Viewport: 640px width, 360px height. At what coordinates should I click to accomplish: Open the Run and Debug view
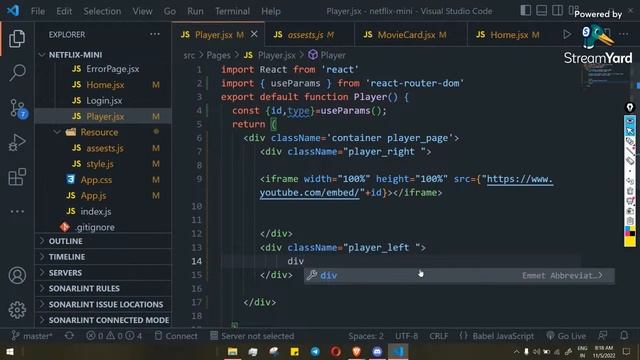point(17,142)
